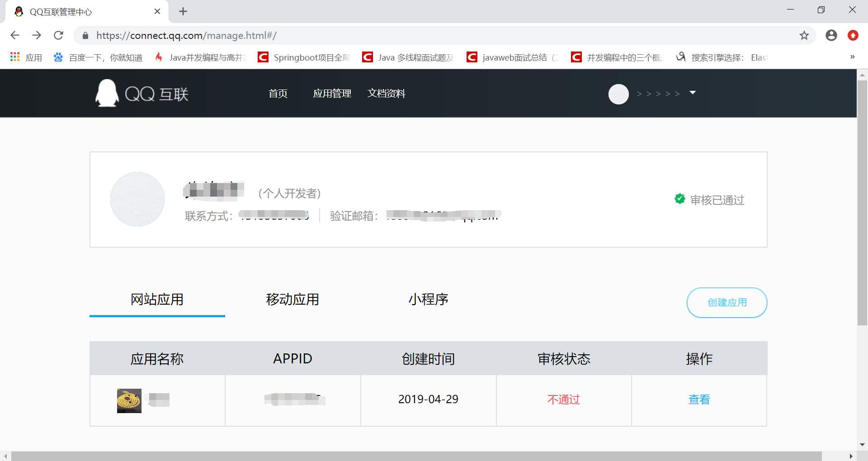Click the 审核状态 column header
Screen dimensions: 868x461
[x=564, y=359]
